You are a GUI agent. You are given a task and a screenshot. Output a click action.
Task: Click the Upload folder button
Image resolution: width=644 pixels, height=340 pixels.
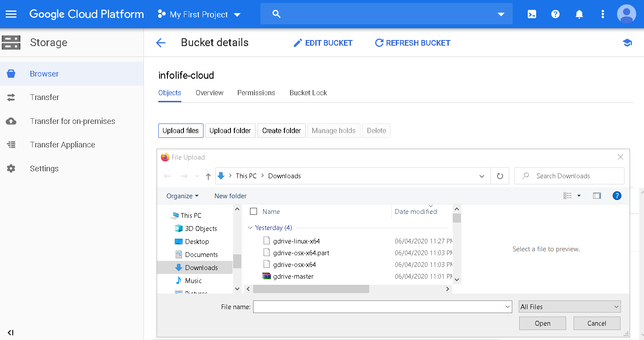tap(230, 130)
